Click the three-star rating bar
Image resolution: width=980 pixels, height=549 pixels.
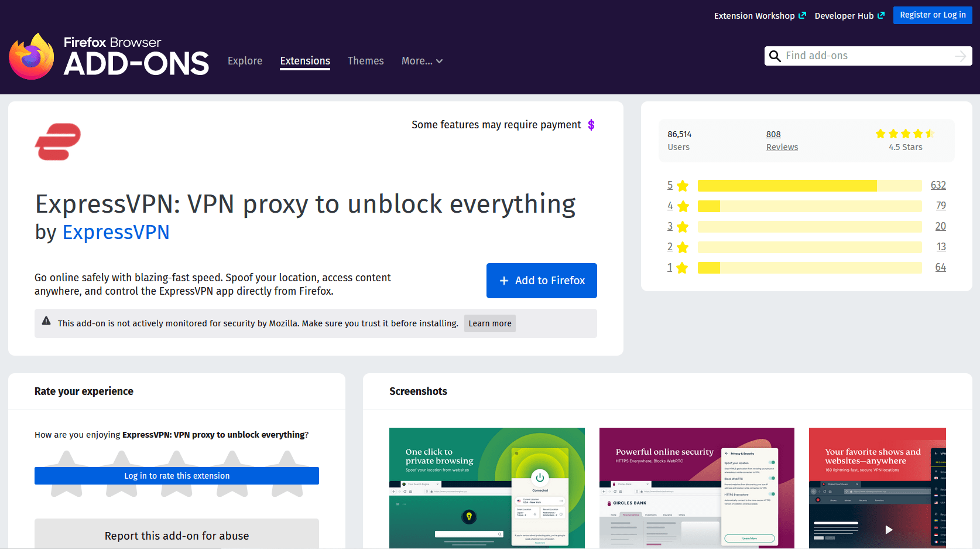pos(810,227)
